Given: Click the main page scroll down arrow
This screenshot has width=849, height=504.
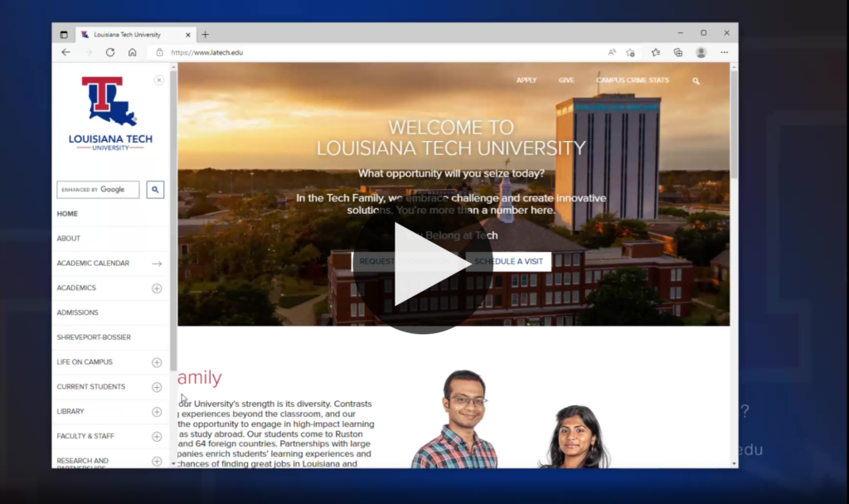Looking at the screenshot, I should [x=734, y=464].
